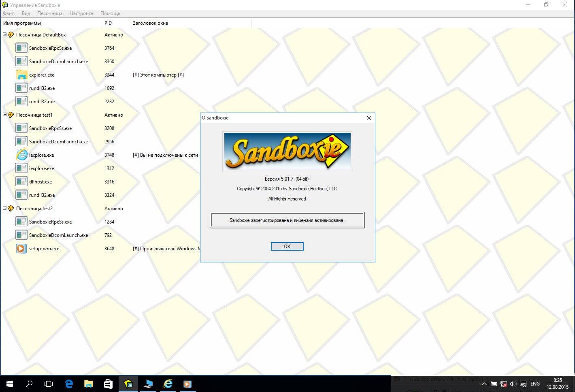Viewport: 575px width, 392px height.
Task: Launch Microsoft Edge from taskbar
Action: click(x=69, y=383)
